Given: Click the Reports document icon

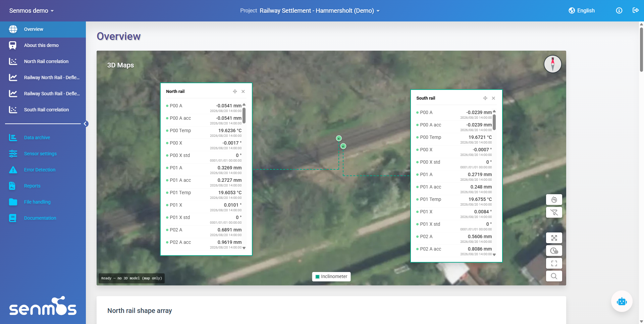Looking at the screenshot, I should (x=12, y=186).
